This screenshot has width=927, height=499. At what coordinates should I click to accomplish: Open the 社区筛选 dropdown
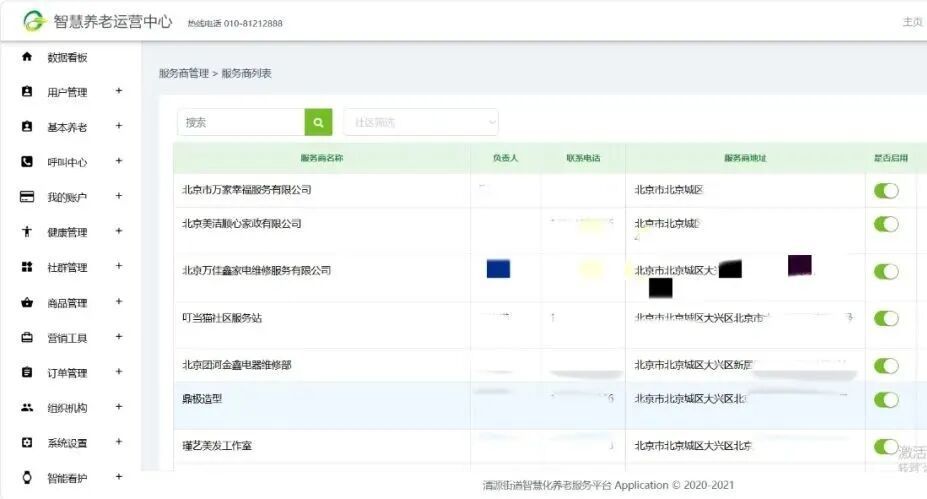[x=421, y=122]
